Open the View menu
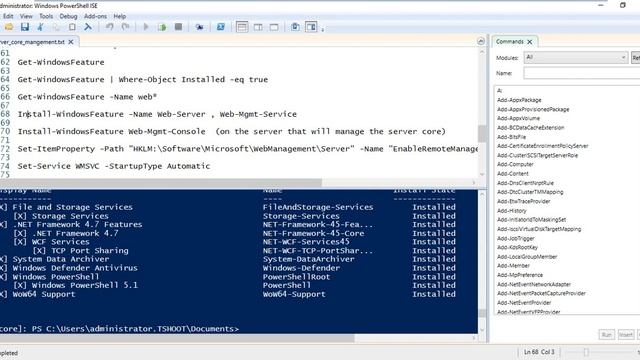Viewport: 640px width, 360px height. pos(26,16)
